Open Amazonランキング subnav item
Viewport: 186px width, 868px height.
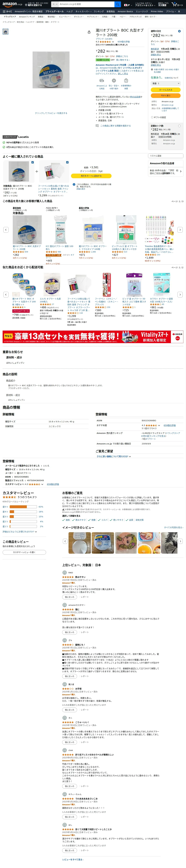(x=27, y=16)
